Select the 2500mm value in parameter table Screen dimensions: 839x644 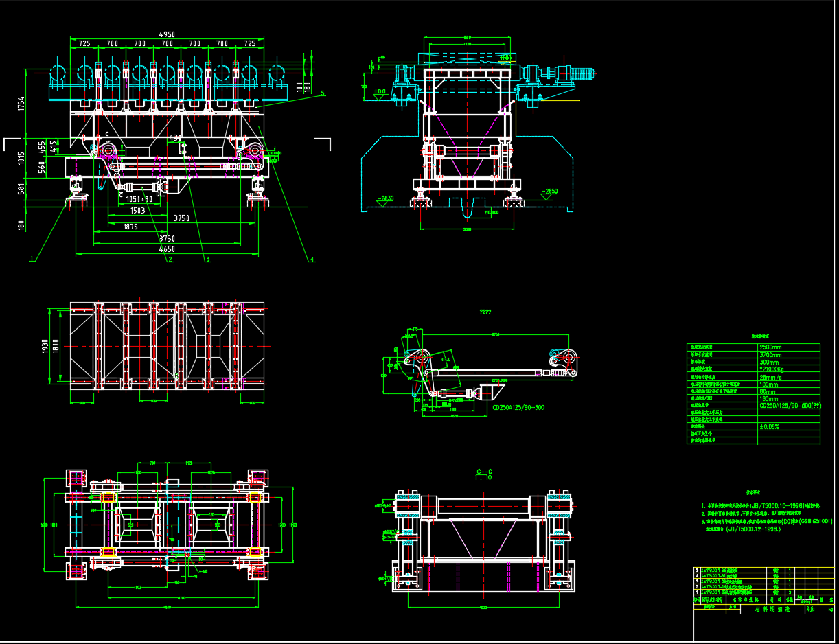772,347
